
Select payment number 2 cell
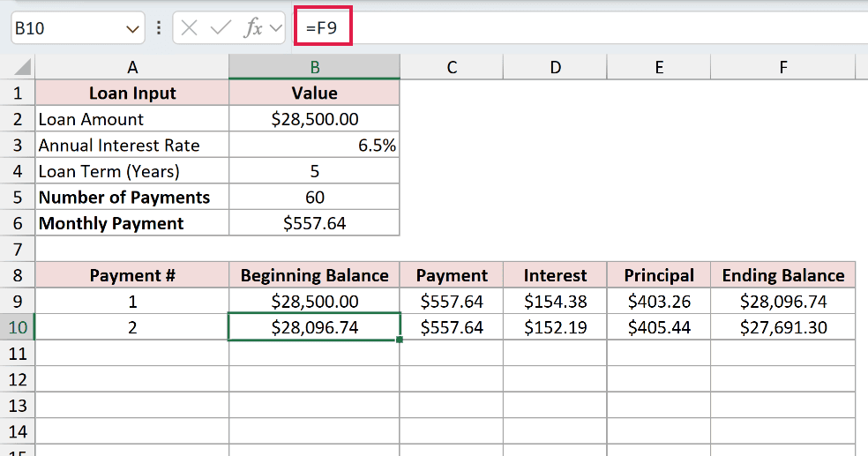tap(132, 327)
